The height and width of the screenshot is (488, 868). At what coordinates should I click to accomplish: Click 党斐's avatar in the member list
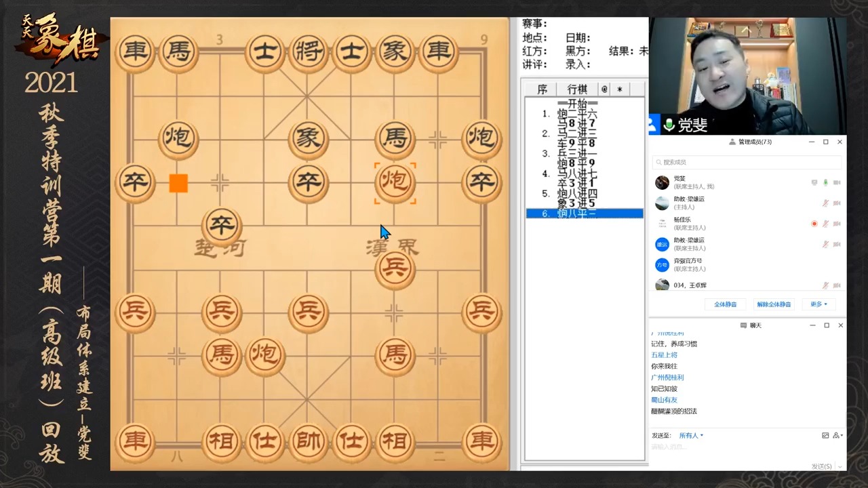pyautogui.click(x=663, y=182)
